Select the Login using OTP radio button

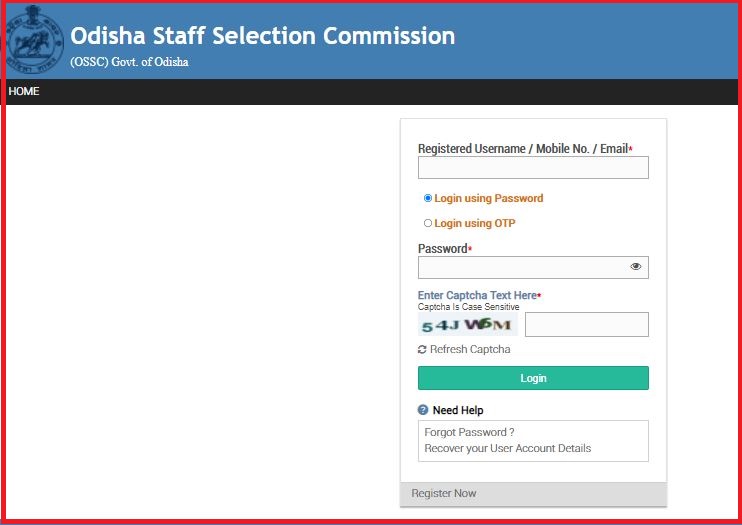click(x=428, y=223)
